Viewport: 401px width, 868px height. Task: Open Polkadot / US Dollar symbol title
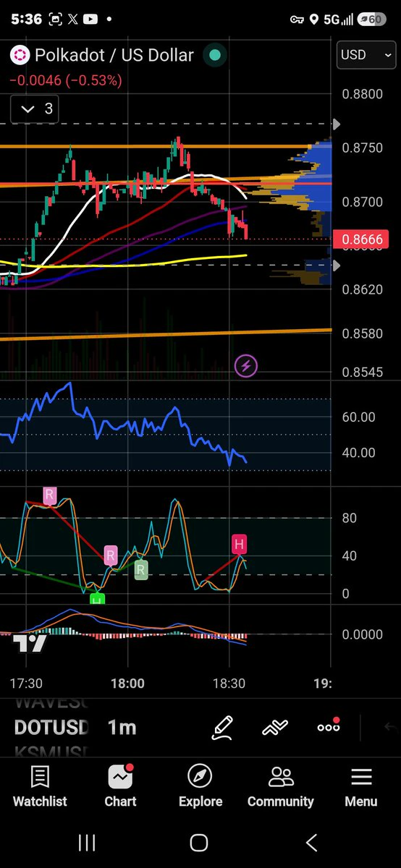114,55
